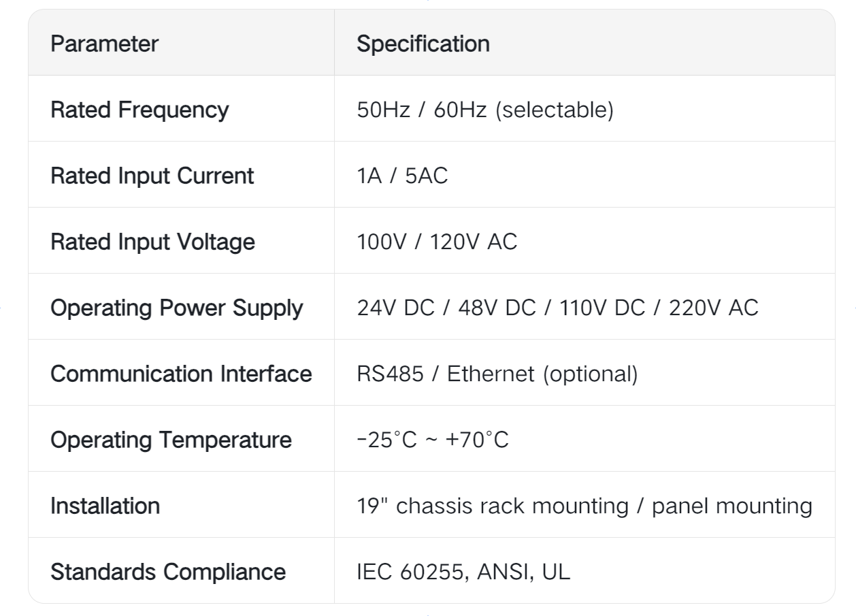Screen dimensions: 856x616
Task: Click the RS485 / Ethernet (optional) value
Action: click(497, 374)
